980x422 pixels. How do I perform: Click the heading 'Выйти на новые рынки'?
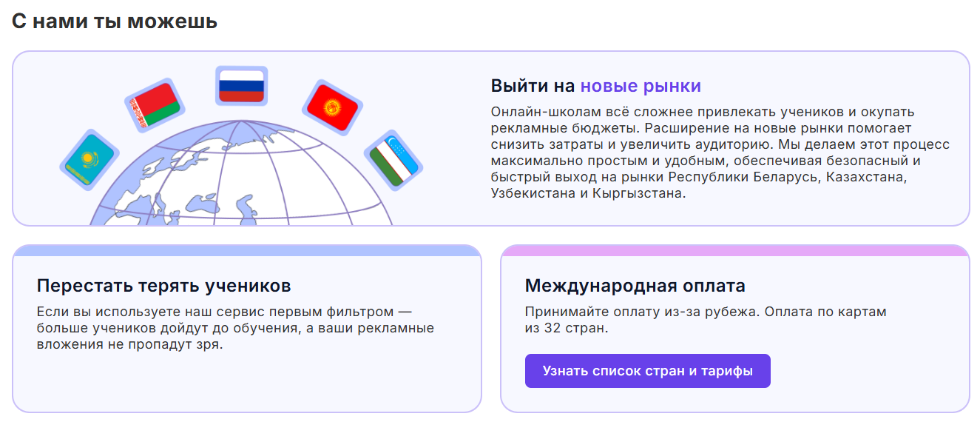pyautogui.click(x=596, y=86)
